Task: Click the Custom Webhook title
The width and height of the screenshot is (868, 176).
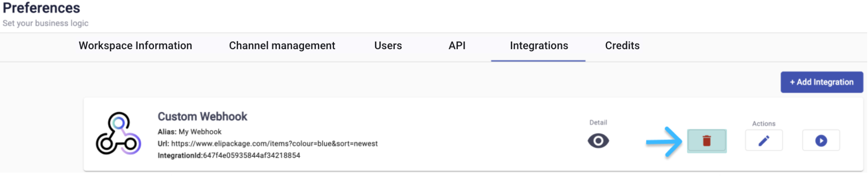Action: (x=202, y=116)
